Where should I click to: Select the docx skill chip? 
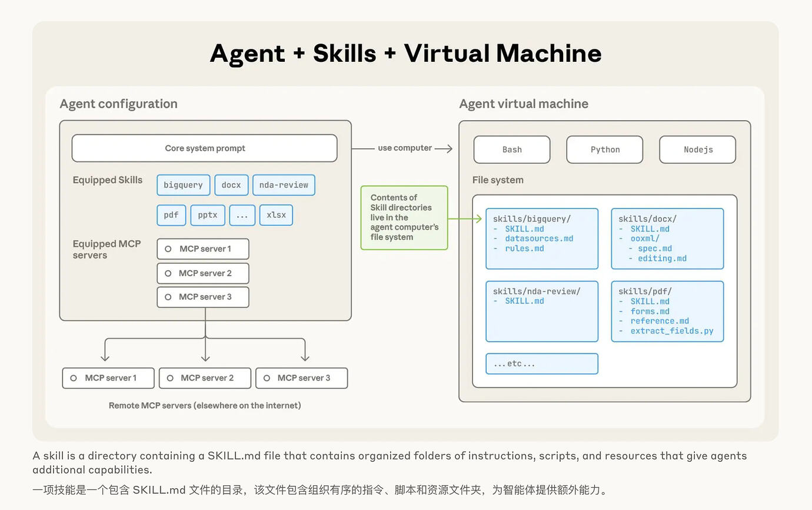[231, 185]
